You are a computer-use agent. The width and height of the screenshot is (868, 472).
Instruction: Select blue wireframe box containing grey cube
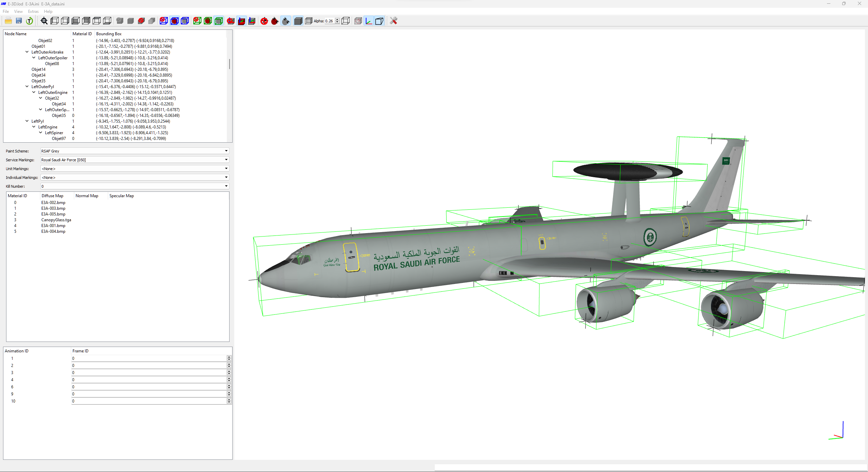[185, 21]
